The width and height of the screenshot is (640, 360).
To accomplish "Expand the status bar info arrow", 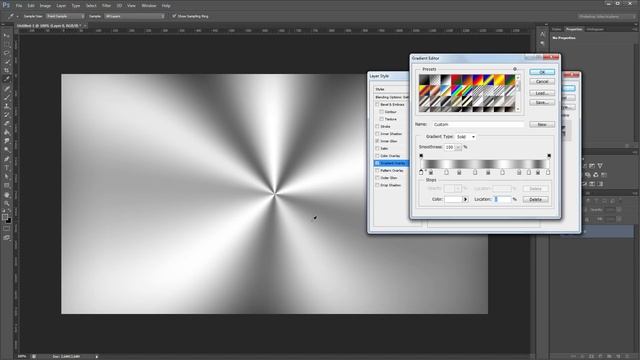I will point(97,356).
